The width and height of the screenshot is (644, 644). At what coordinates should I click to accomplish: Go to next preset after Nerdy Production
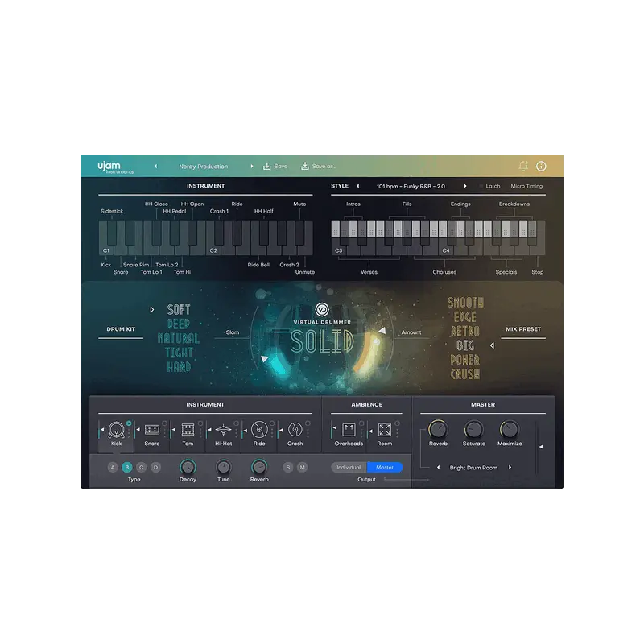252,167
